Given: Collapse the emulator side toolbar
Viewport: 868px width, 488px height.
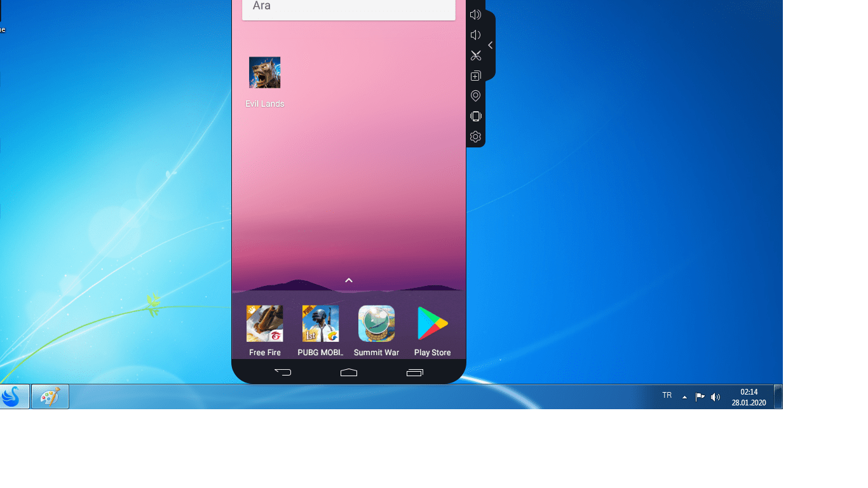Looking at the screenshot, I should point(490,45).
